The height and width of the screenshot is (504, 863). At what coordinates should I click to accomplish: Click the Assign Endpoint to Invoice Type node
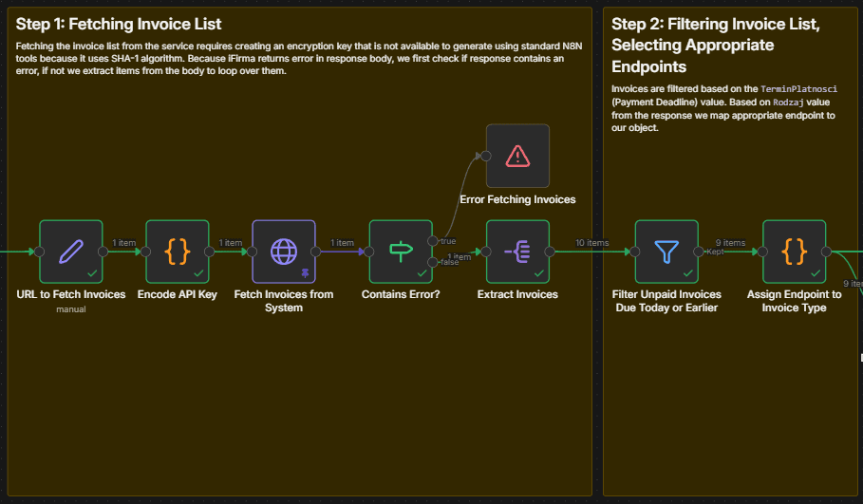(x=794, y=252)
